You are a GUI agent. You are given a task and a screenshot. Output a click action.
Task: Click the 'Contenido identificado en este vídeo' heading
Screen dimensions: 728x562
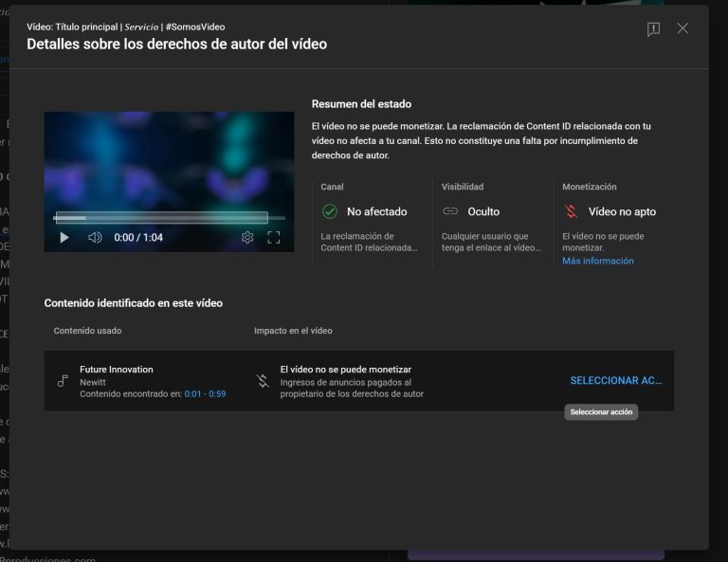click(x=134, y=303)
